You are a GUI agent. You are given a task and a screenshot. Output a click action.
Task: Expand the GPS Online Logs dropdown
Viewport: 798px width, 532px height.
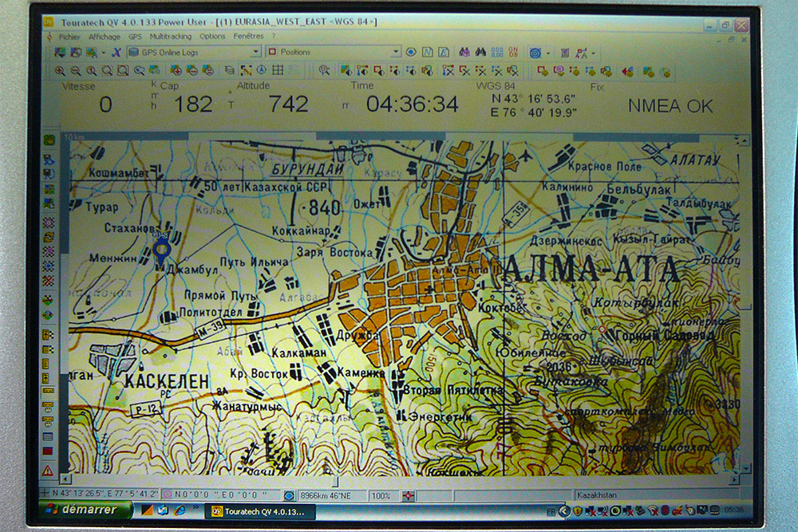[256, 52]
